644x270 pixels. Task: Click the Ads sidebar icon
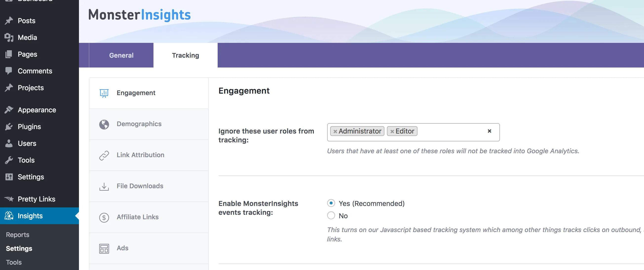[104, 248]
